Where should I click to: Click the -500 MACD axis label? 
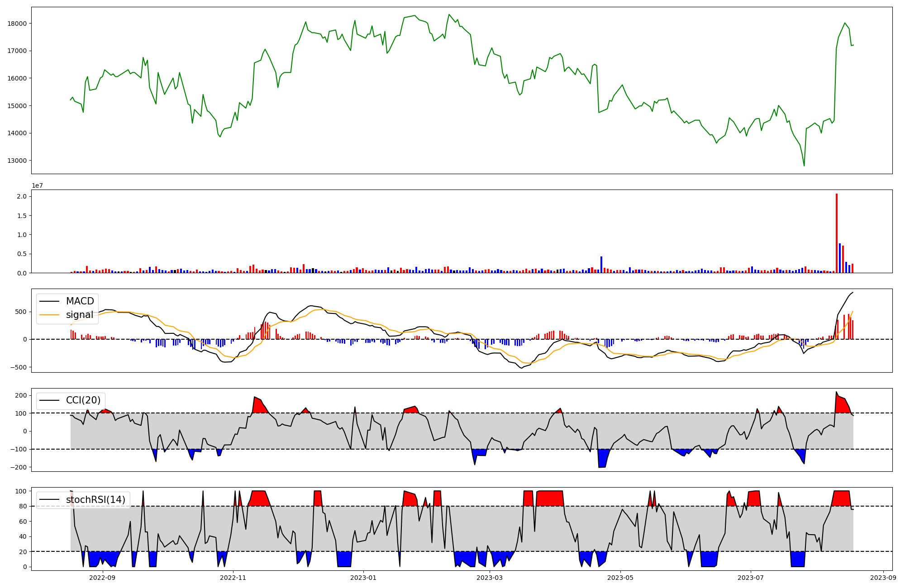pyautogui.click(x=18, y=367)
